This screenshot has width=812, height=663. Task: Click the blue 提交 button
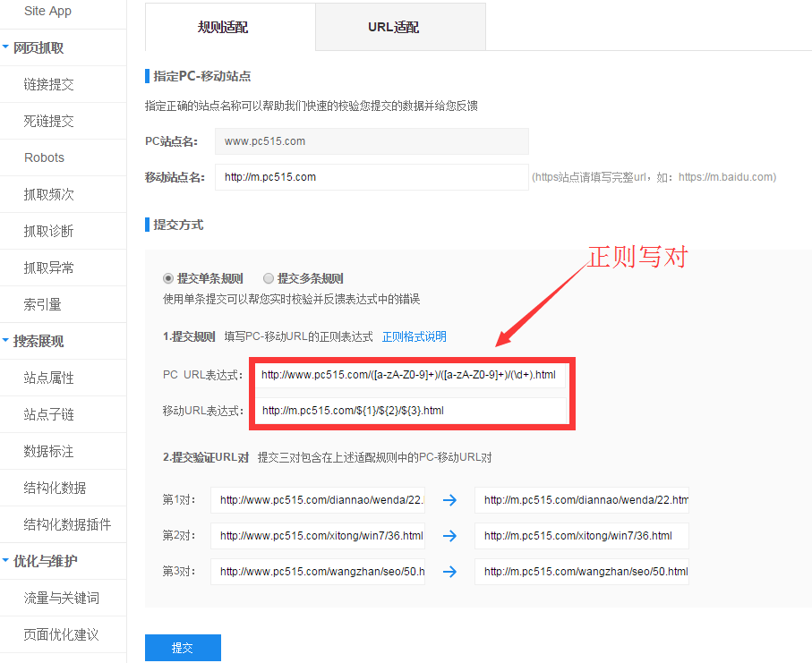pos(183,648)
